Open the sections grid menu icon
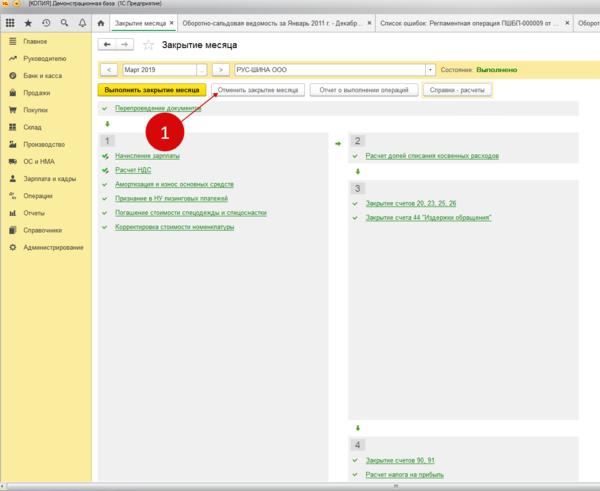600x491 pixels. [10, 23]
